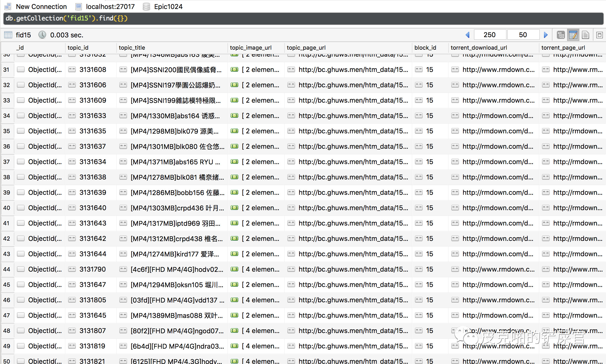Go to next page of results
Viewport: 606px width, 364px height.
click(546, 35)
